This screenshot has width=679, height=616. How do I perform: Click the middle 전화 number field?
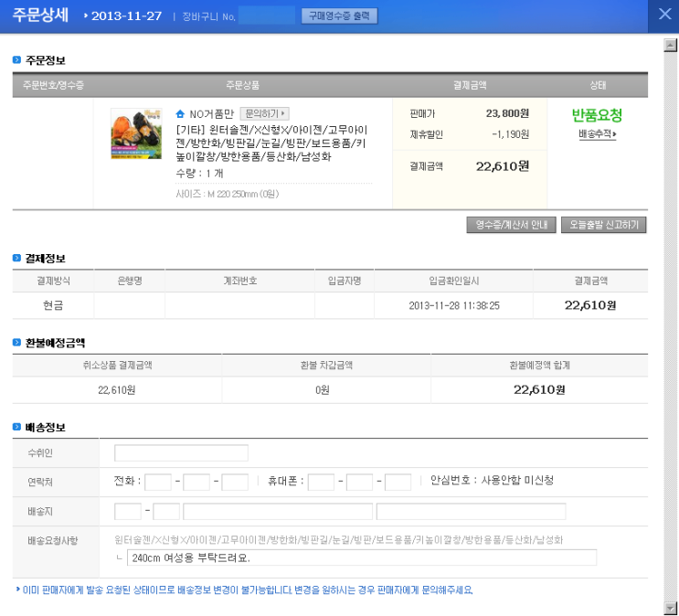click(196, 482)
